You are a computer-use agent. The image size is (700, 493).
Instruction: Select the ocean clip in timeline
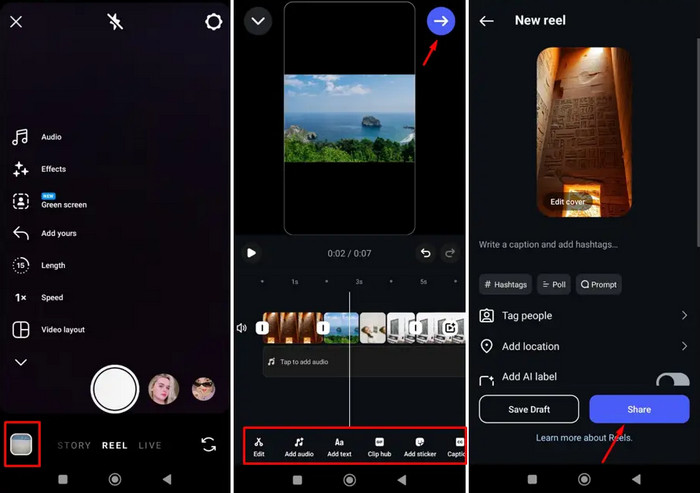tap(341, 328)
